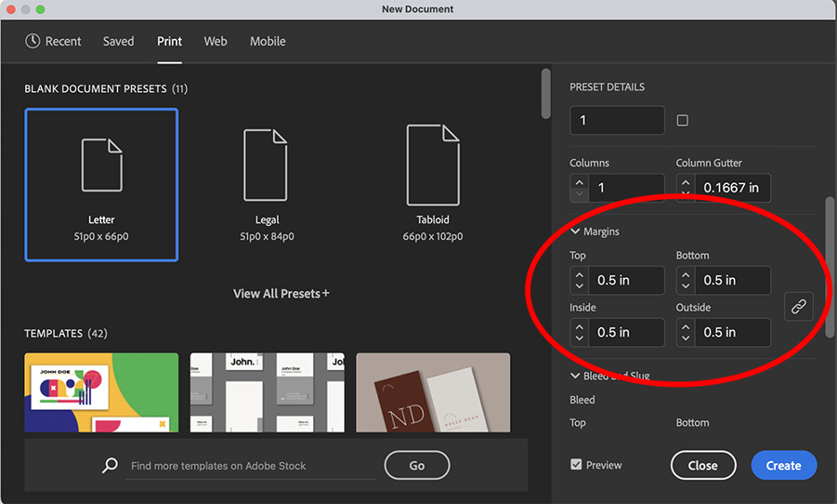Click the Top margin value field
This screenshot has height=504, width=837.
(x=627, y=281)
